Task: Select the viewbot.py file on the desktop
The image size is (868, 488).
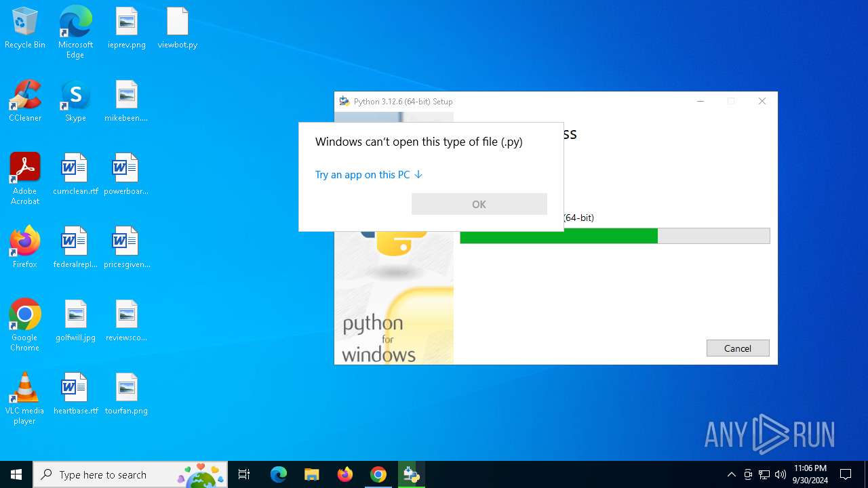Action: 178,28
